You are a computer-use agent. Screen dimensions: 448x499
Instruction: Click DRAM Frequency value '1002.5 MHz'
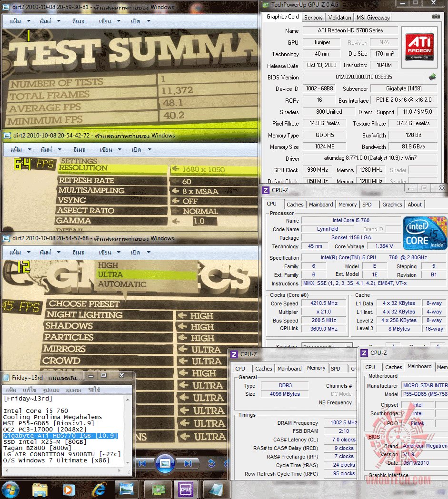tap(340, 422)
